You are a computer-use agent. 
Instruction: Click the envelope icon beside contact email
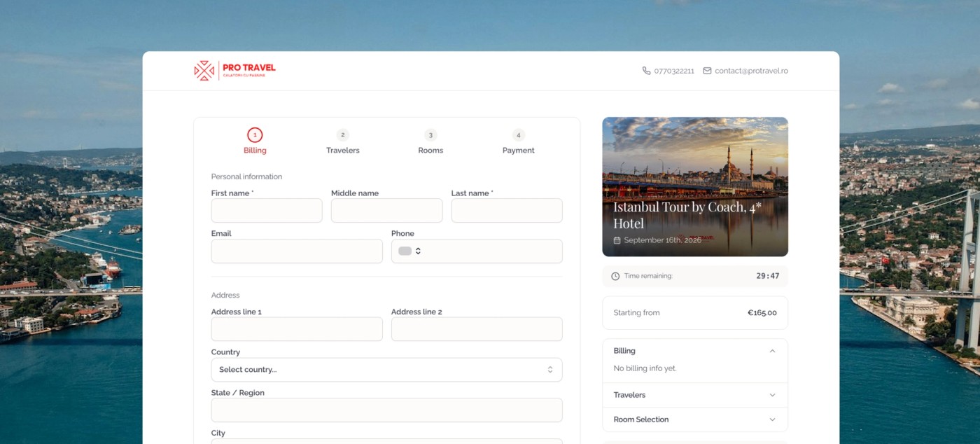pyautogui.click(x=707, y=71)
